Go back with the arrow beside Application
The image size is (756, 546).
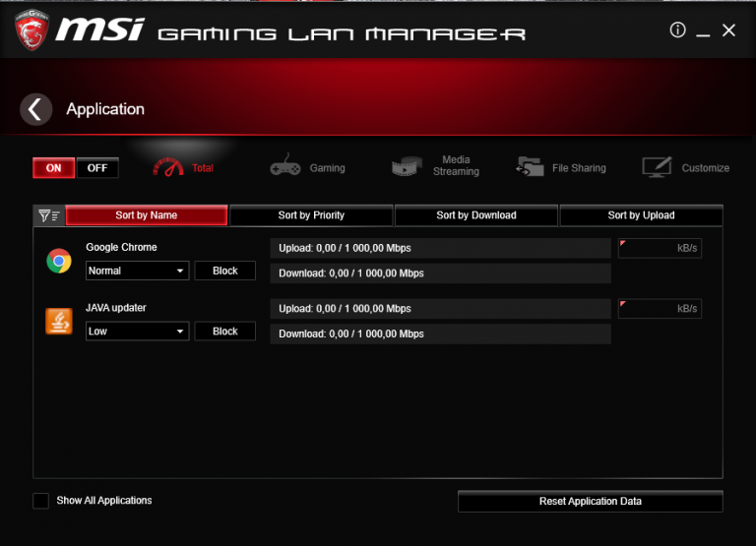[x=36, y=109]
